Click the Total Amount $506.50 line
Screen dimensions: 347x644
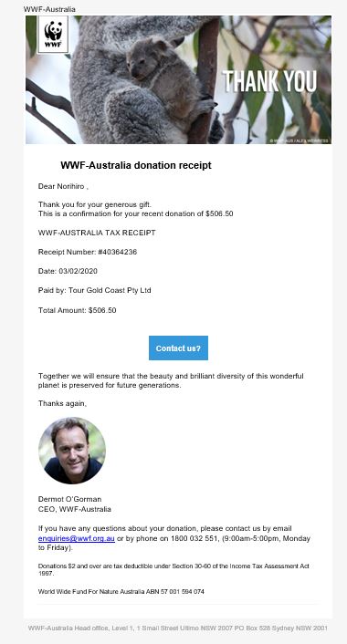pos(78,310)
